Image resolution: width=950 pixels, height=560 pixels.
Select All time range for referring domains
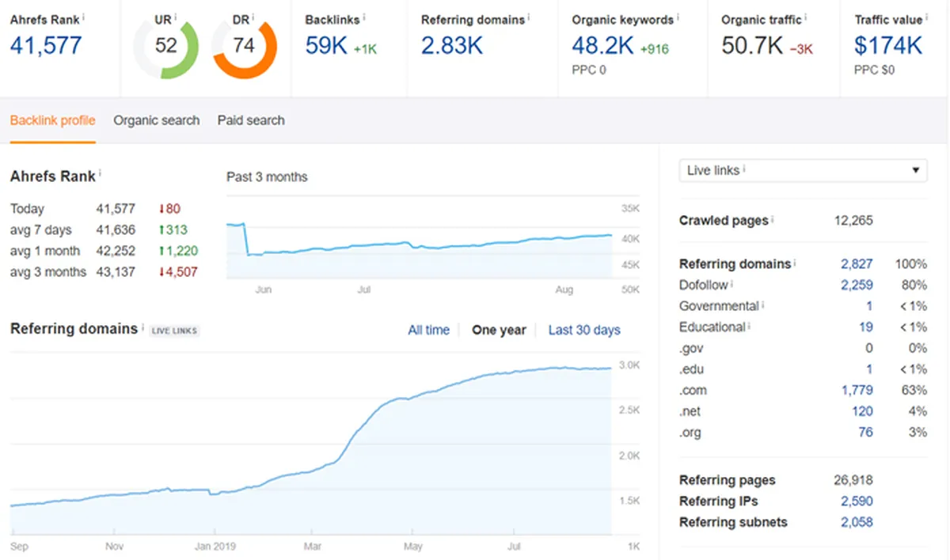(428, 330)
